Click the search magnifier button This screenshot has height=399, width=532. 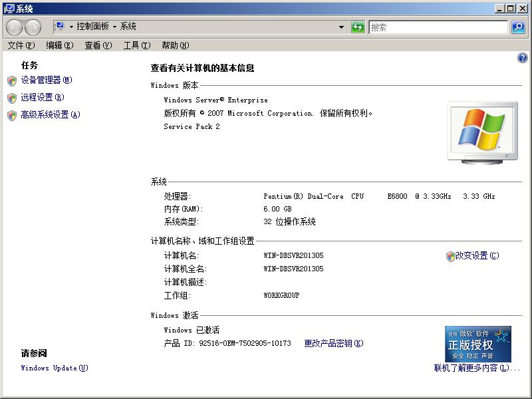(x=518, y=27)
